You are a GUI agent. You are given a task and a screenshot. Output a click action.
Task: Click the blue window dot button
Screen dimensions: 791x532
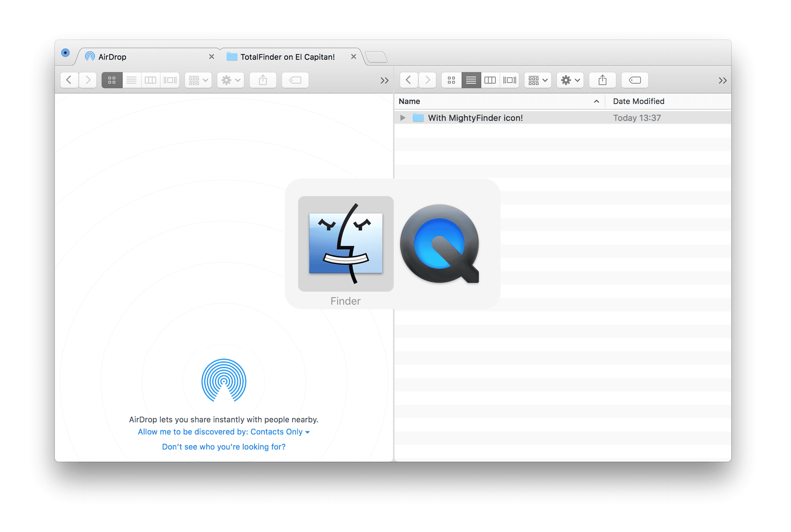65,53
